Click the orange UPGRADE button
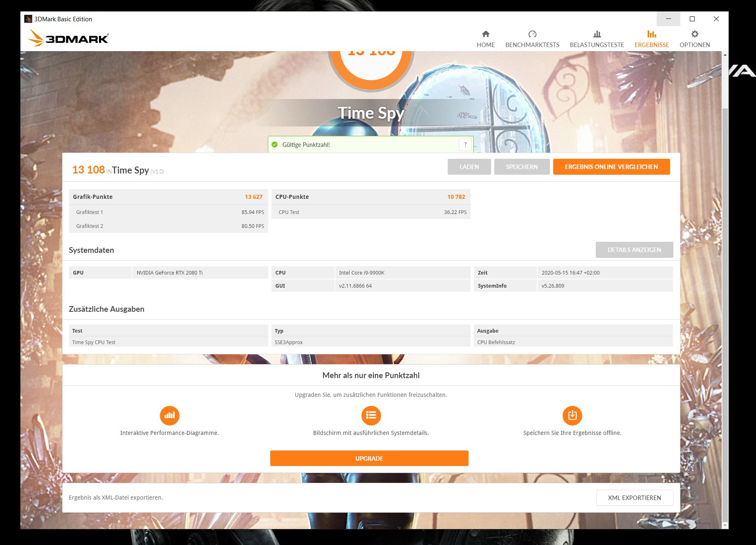This screenshot has width=756, height=545. click(369, 458)
